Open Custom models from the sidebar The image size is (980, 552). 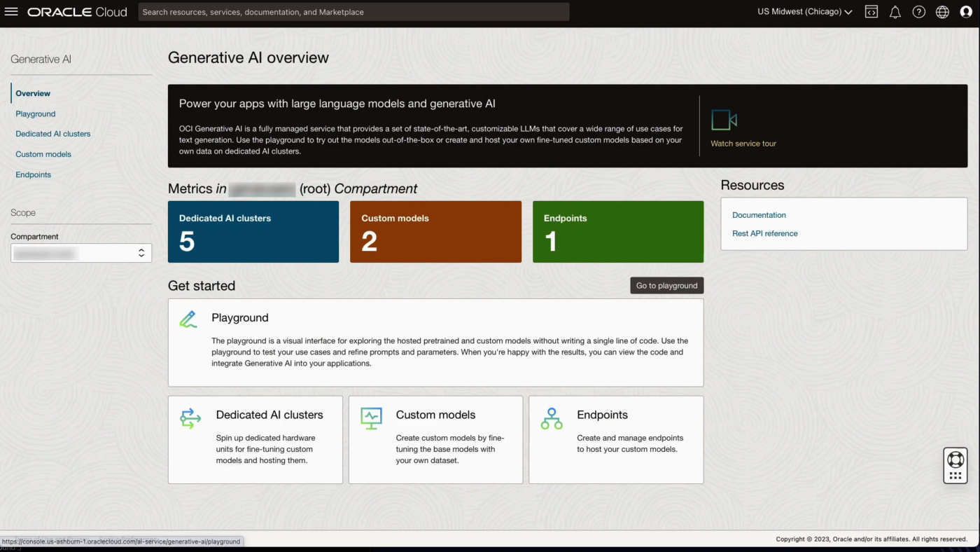pos(43,154)
